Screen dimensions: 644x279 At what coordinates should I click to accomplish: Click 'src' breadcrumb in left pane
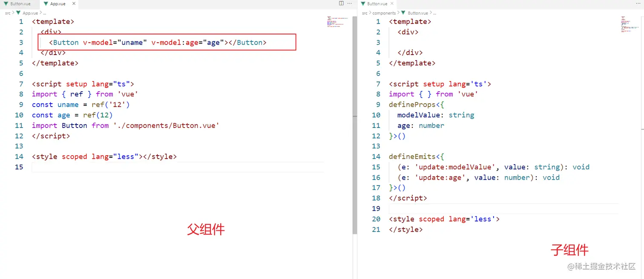pyautogui.click(x=8, y=13)
